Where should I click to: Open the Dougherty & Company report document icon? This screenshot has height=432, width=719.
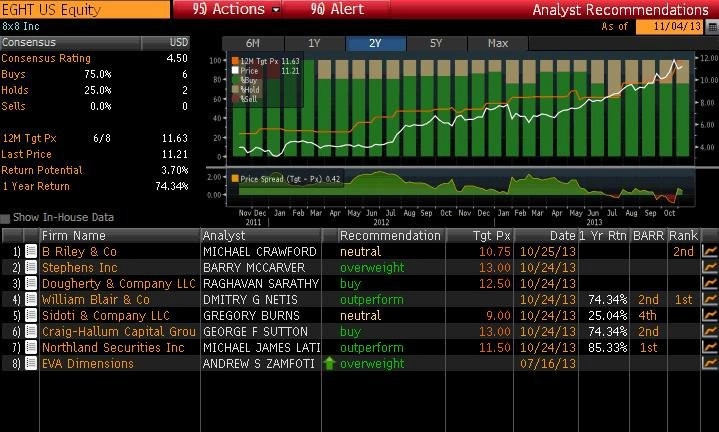coord(31,283)
